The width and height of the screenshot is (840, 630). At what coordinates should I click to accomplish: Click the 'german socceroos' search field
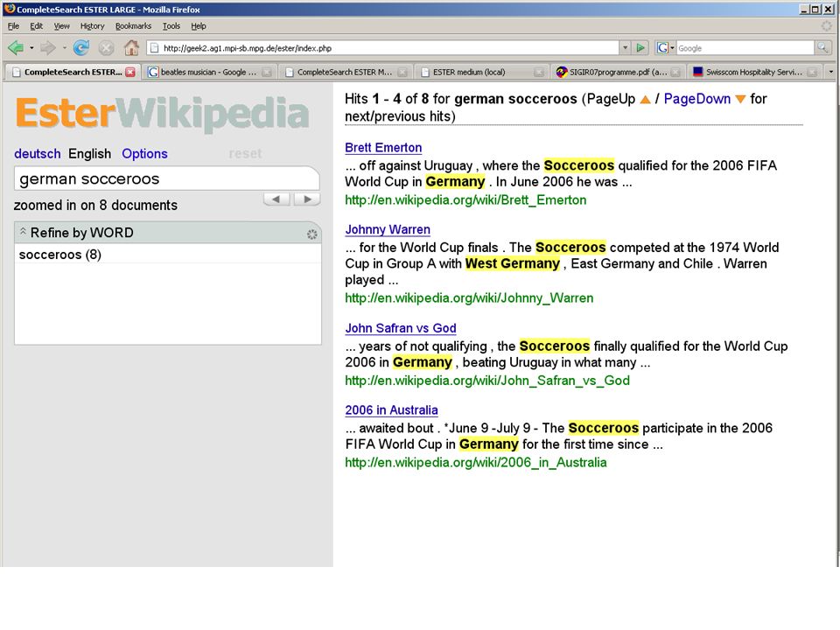[x=167, y=178]
